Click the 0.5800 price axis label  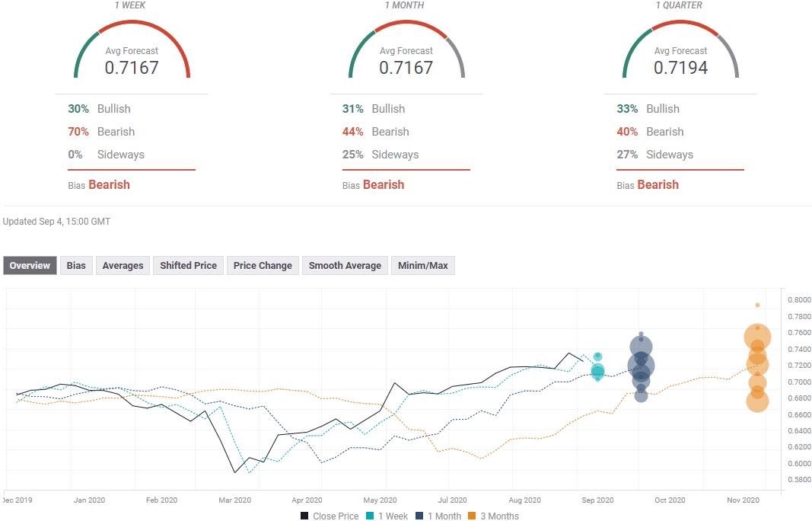pyautogui.click(x=799, y=480)
